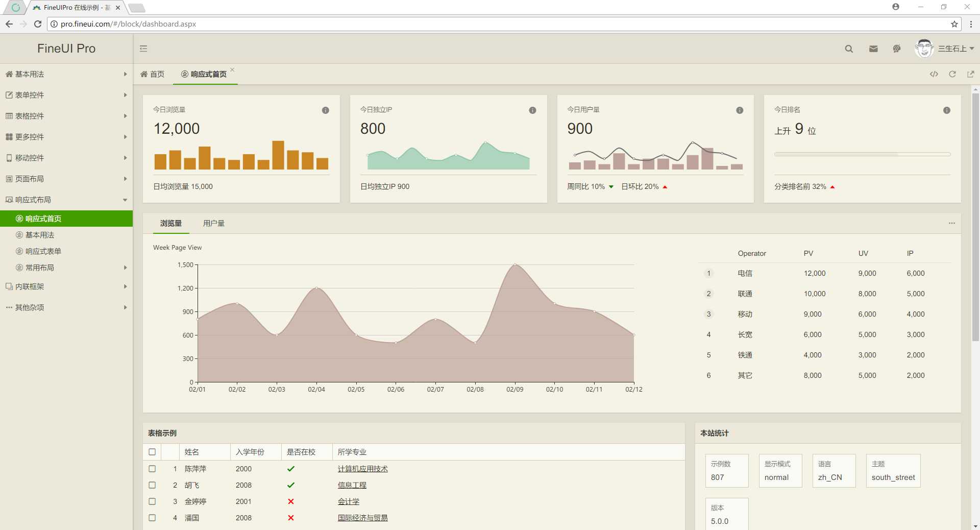Click the 今日排名 progress bar

coord(862,154)
